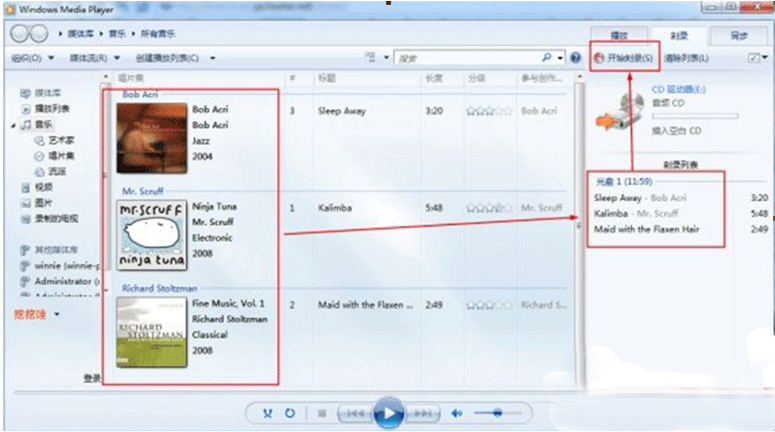Click the Play button

pos(388,413)
